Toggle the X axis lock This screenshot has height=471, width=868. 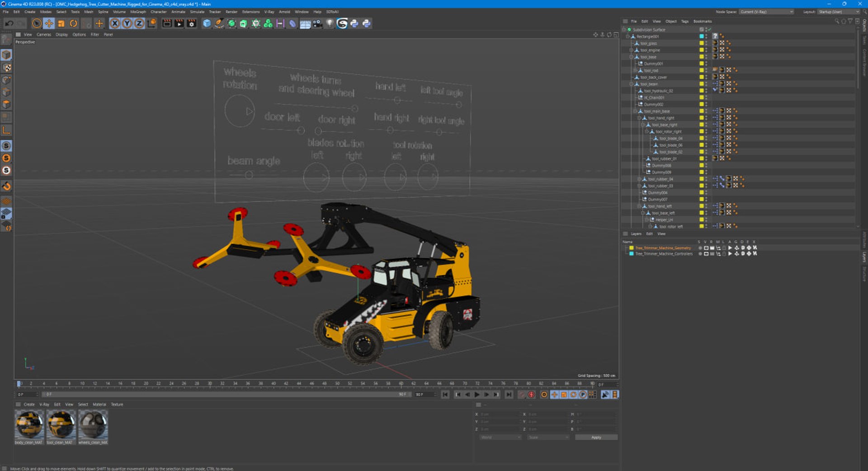(x=115, y=24)
